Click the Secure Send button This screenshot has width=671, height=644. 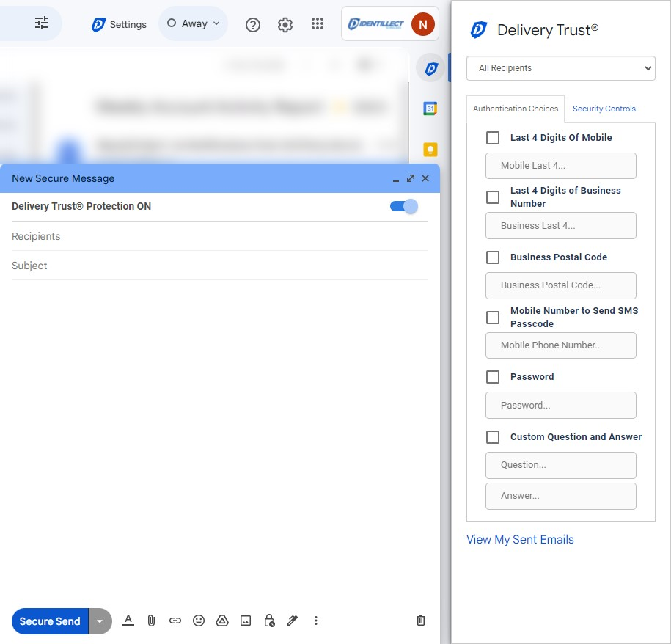click(50, 621)
